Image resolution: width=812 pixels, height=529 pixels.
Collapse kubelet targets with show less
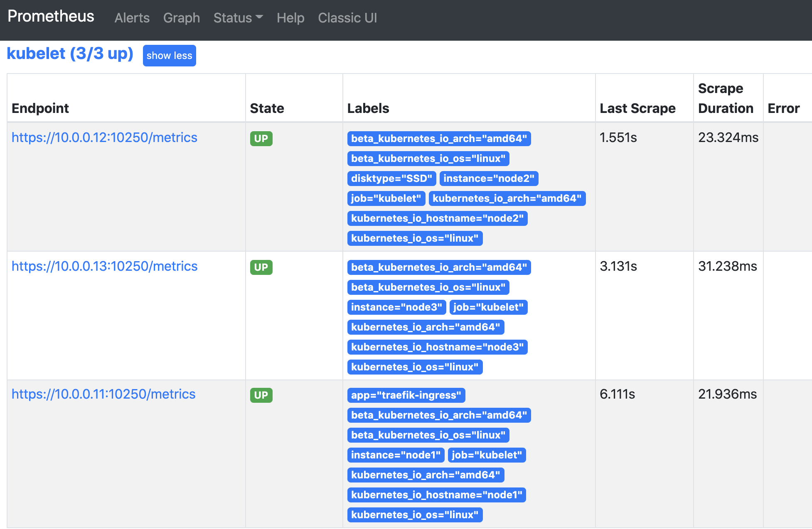[x=169, y=56]
